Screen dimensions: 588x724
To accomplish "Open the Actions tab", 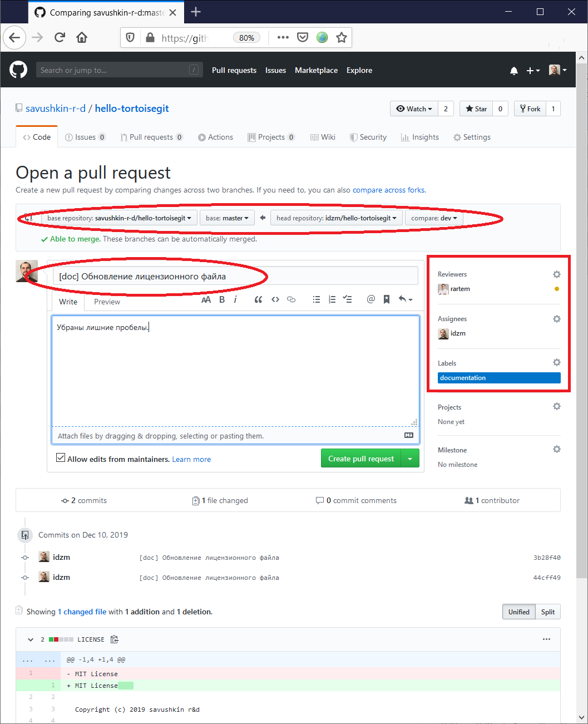I will click(215, 137).
